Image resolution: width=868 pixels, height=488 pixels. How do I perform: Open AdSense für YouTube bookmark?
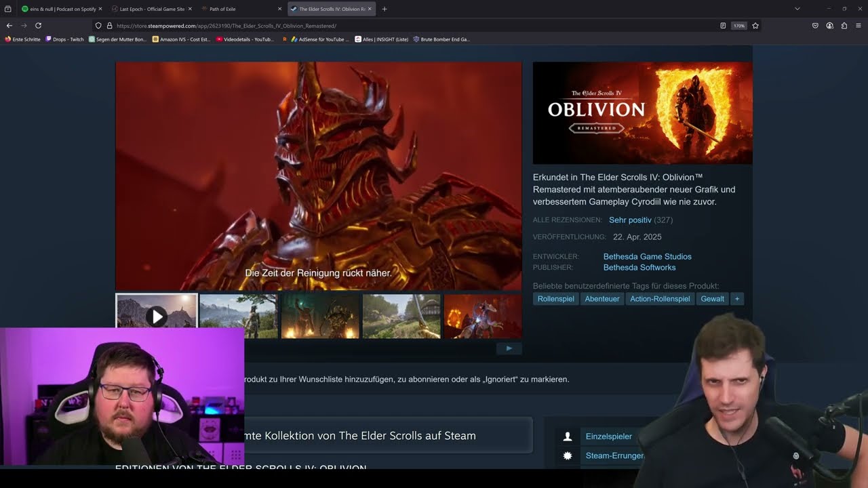click(x=319, y=39)
